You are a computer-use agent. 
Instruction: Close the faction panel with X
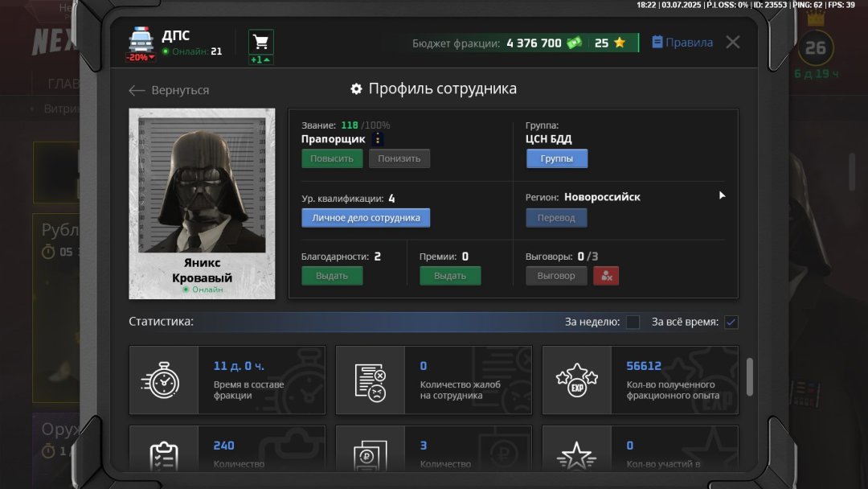[732, 42]
